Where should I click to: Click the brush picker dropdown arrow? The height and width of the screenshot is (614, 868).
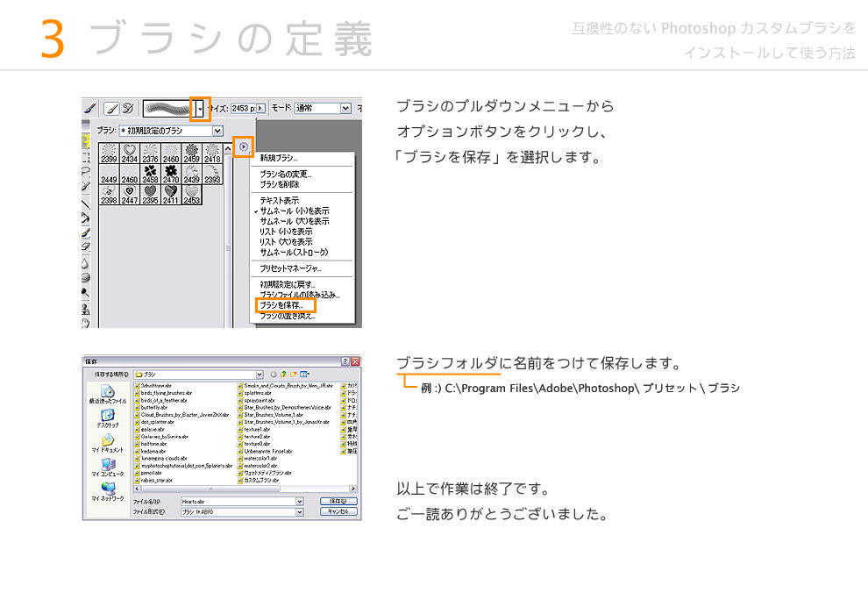201,108
